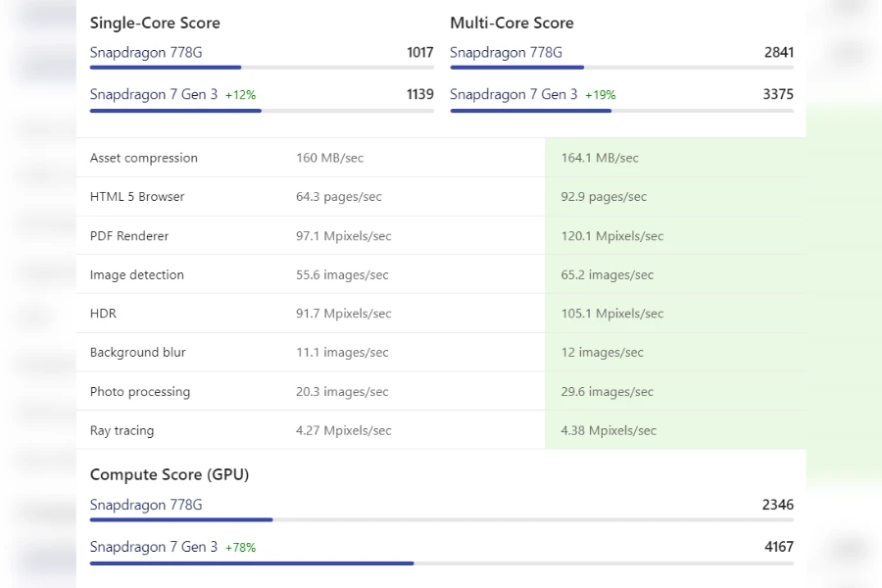Screen dimensions: 882x588
Task: Click the Compute Score (GPU) heading
Action: coord(170,475)
